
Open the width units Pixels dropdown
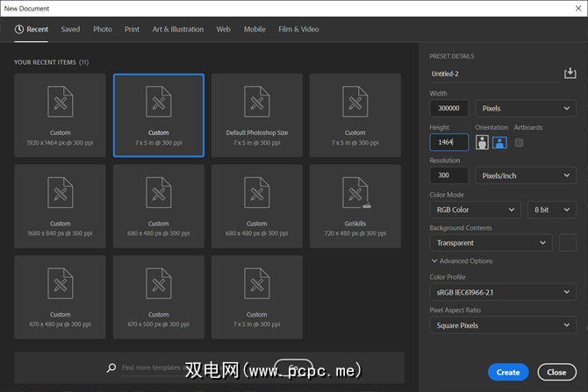coord(526,109)
